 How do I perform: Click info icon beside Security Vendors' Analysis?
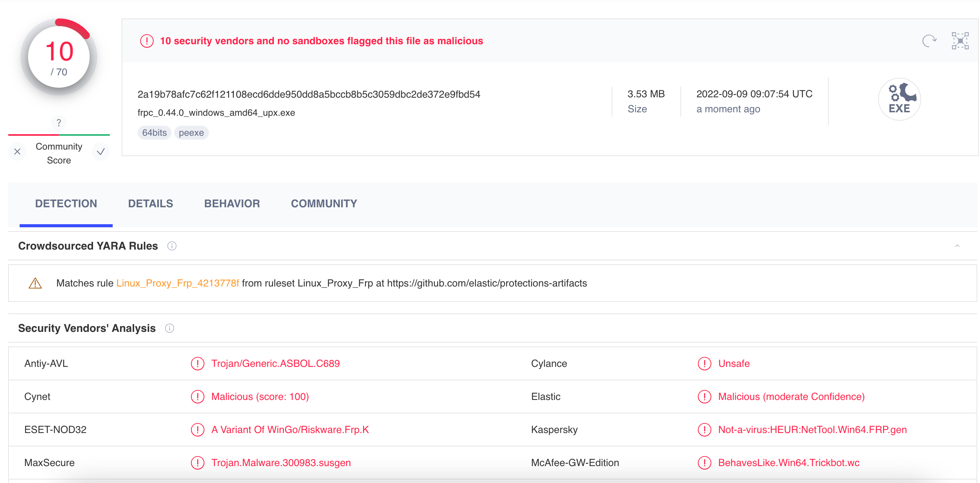click(170, 328)
